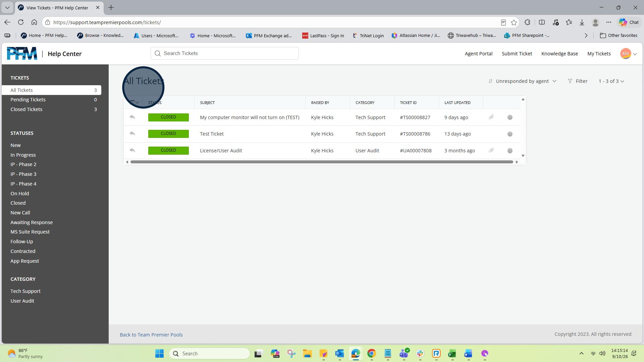Click the table horizontal scrollbar
Image resolution: width=644 pixels, height=362 pixels.
point(322,162)
